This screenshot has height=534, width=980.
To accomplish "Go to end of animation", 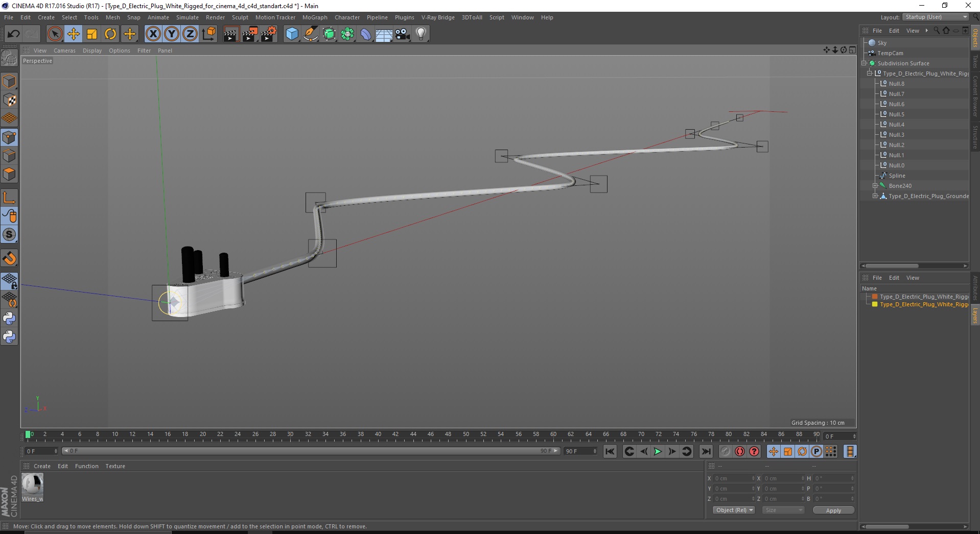I will [706, 451].
